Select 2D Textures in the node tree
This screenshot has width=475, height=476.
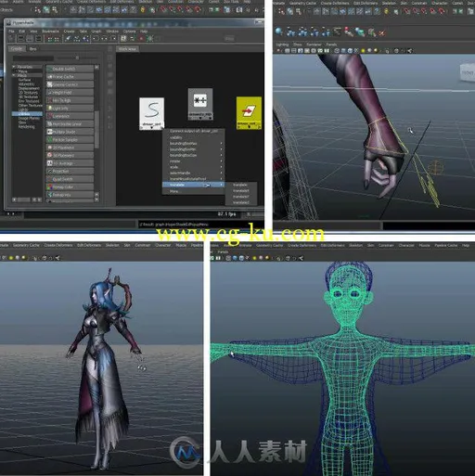[x=28, y=93]
